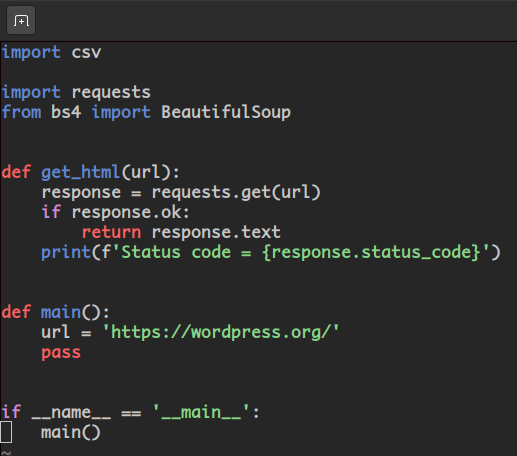The width and height of the screenshot is (517, 456).
Task: Click the 'main()' call on last line
Action: [71, 433]
